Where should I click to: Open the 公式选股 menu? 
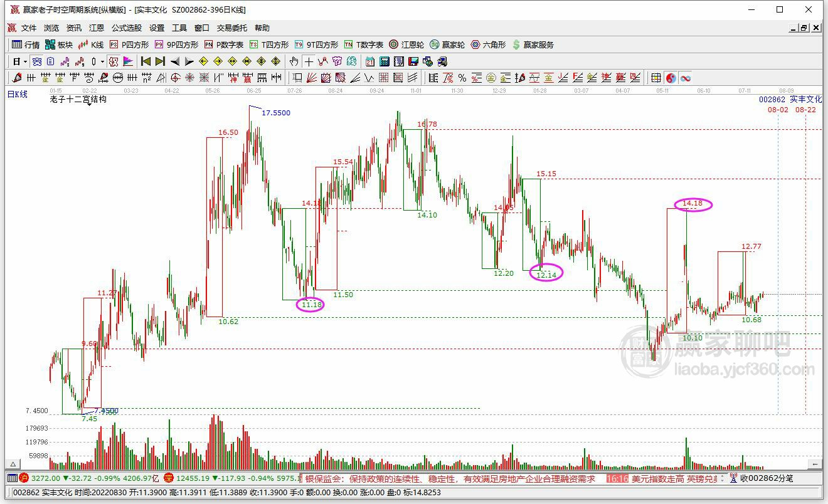tap(127, 28)
